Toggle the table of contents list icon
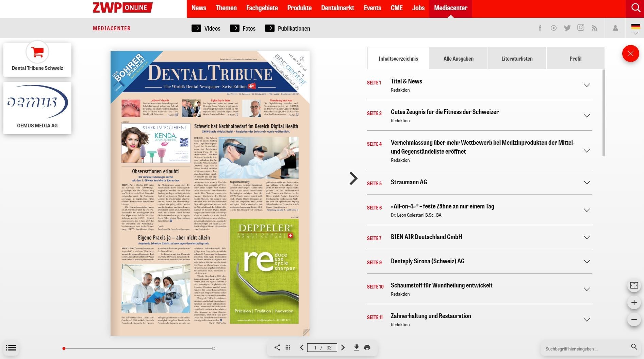 coord(11,348)
